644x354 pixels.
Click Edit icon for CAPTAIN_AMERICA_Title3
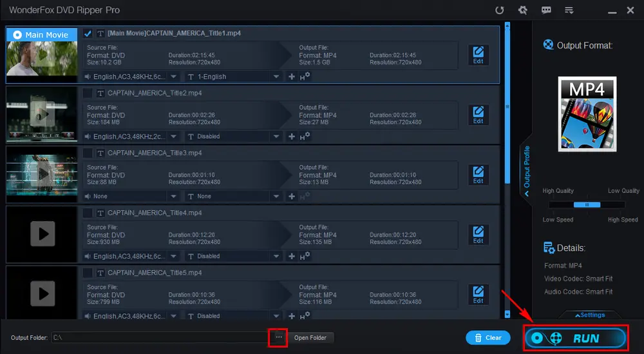click(478, 175)
